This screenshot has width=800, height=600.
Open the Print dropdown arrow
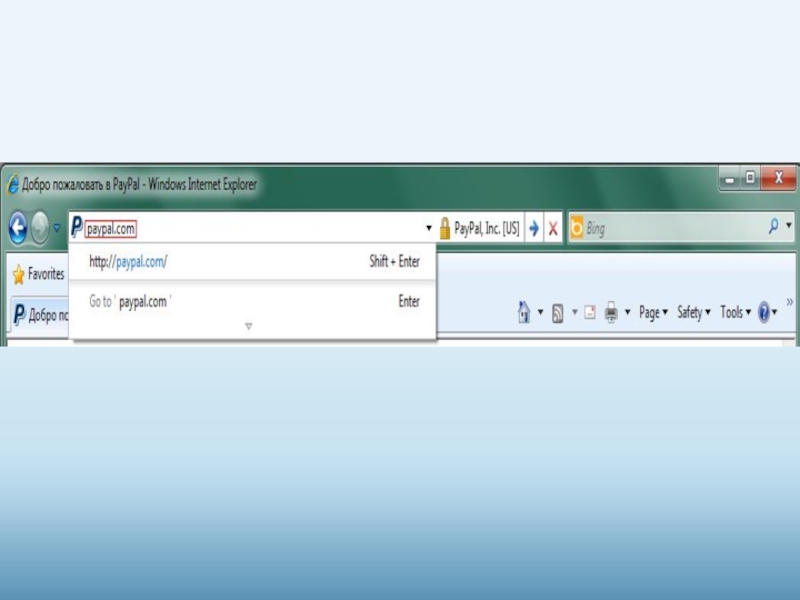point(628,312)
